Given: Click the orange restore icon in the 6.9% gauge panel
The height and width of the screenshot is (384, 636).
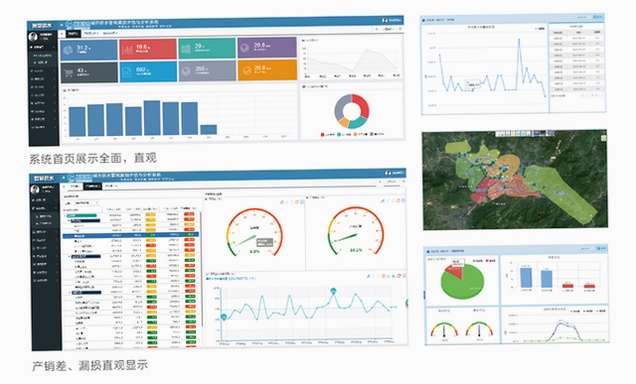Looking at the screenshot, I should [x=297, y=202].
